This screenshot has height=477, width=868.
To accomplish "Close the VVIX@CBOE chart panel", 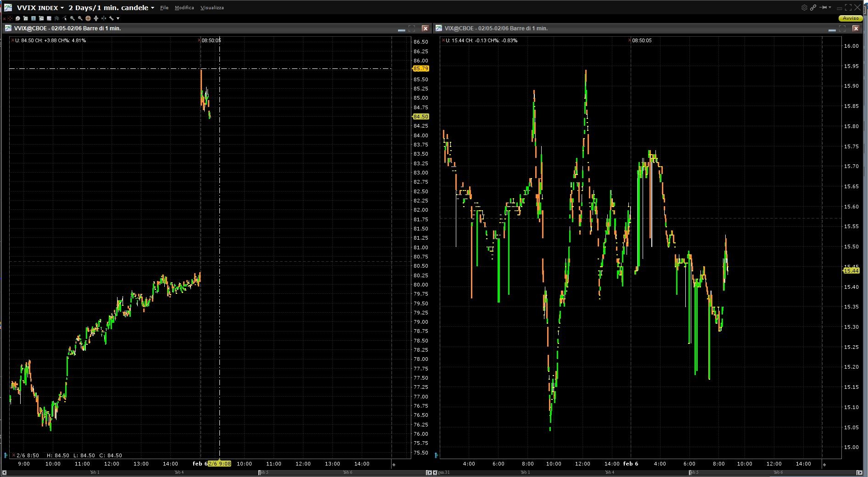I will 425,28.
